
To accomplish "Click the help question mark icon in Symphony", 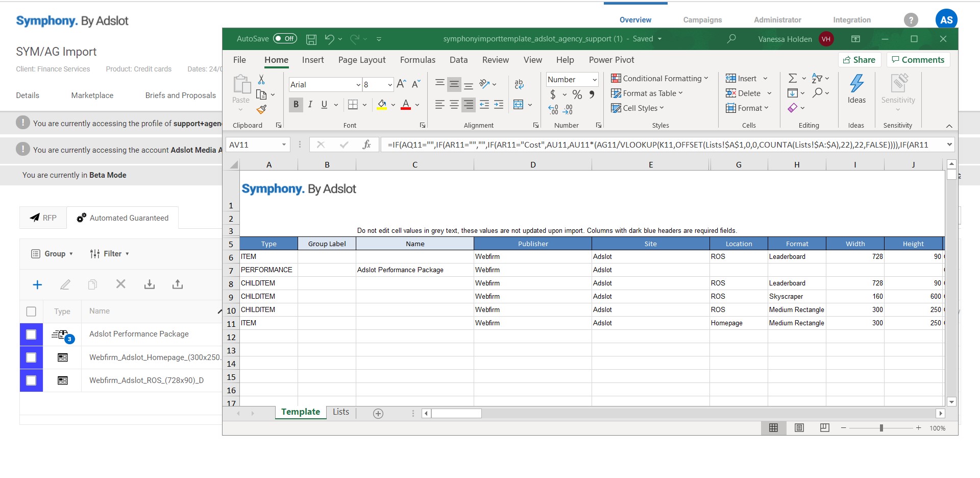I will [x=911, y=20].
